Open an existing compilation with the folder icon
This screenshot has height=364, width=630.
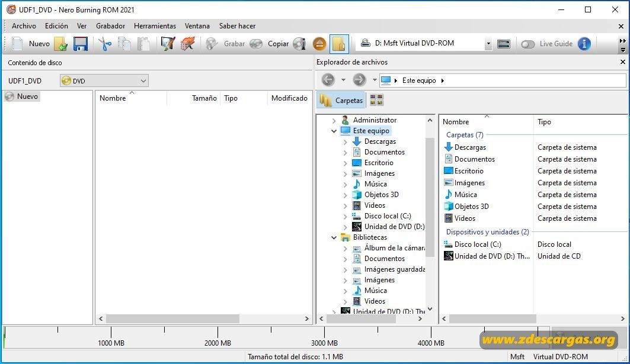(60, 44)
